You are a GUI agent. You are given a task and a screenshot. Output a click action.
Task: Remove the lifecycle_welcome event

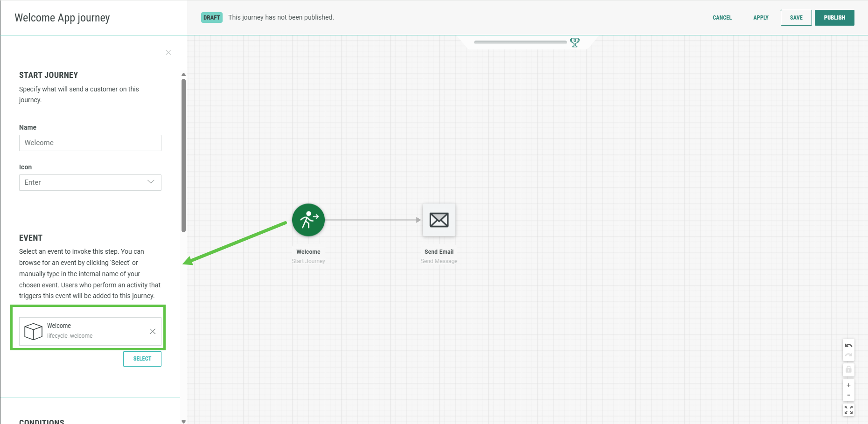pyautogui.click(x=153, y=331)
